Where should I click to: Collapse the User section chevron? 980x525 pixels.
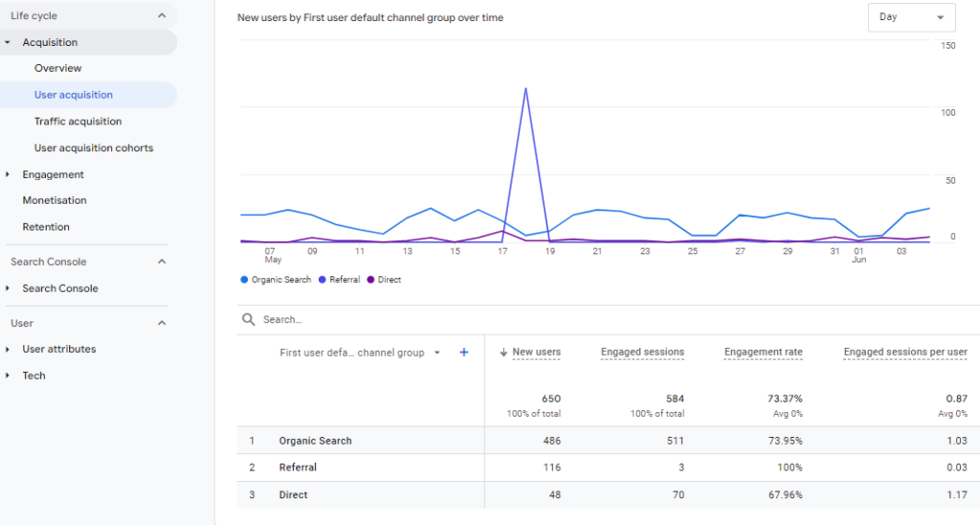[x=162, y=323]
